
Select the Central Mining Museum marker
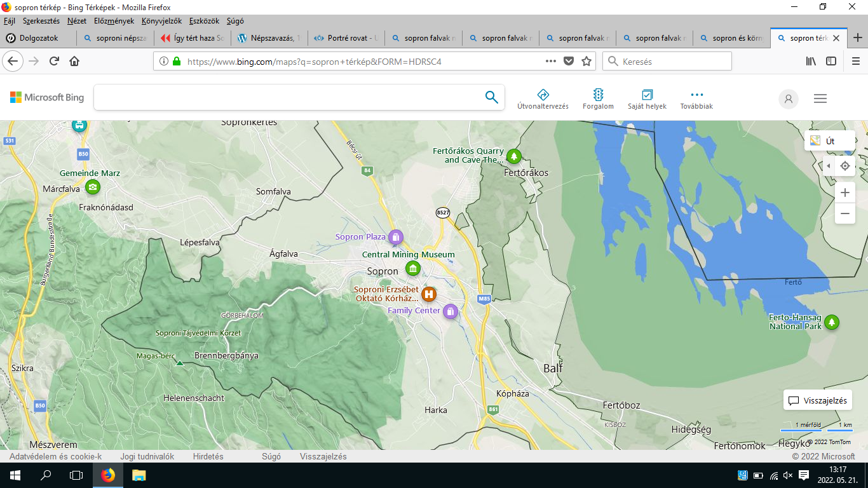pyautogui.click(x=413, y=268)
